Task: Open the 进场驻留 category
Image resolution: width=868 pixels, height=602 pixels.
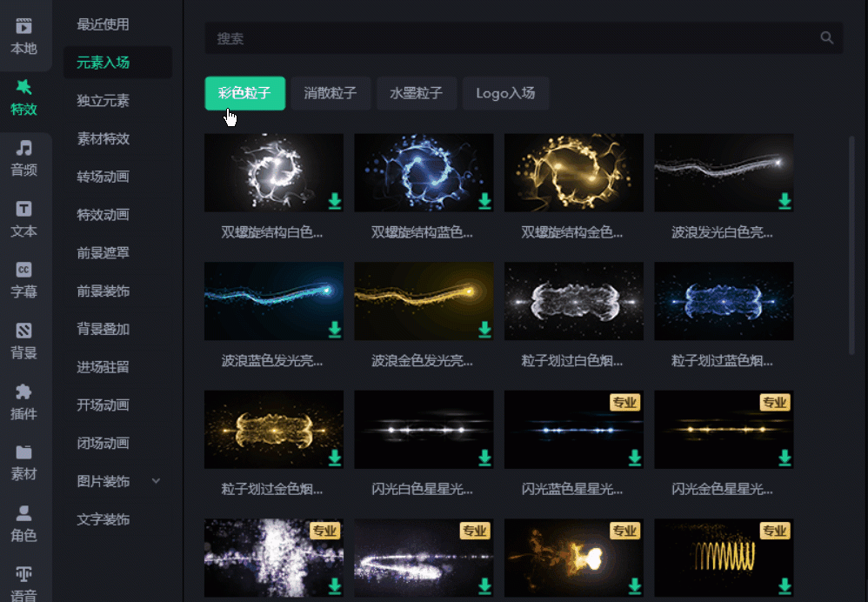Action: [x=103, y=366]
